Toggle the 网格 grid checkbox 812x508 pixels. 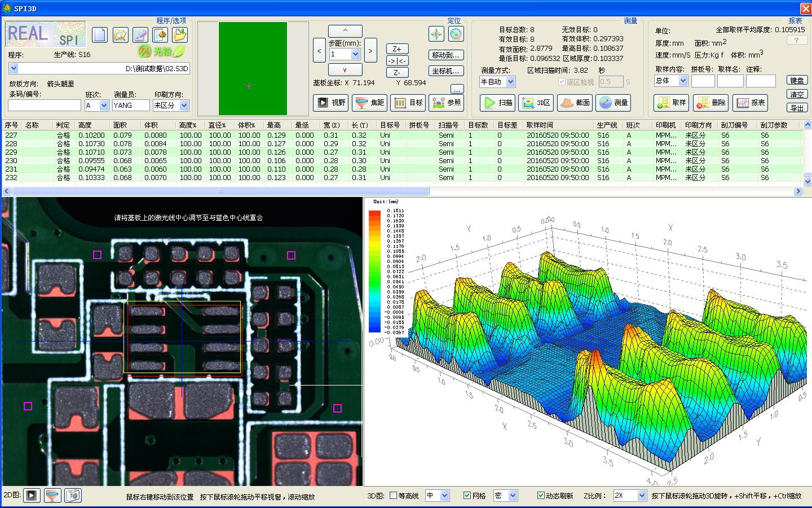pos(467,496)
